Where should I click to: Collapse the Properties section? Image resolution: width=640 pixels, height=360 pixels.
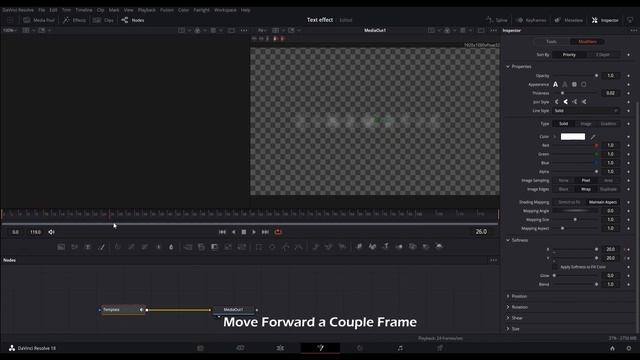tap(508, 67)
